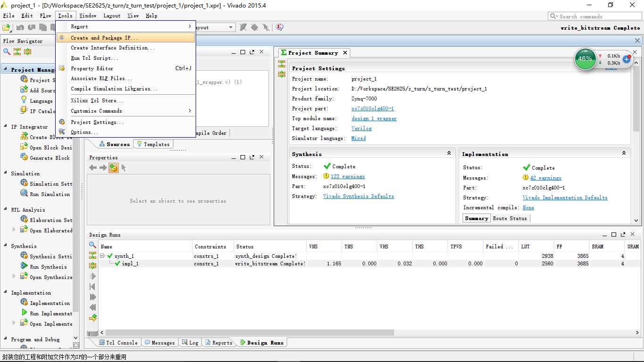This screenshot has height=362, width=644.
Task: Select Create and Package IP menu entry
Action: (125, 38)
